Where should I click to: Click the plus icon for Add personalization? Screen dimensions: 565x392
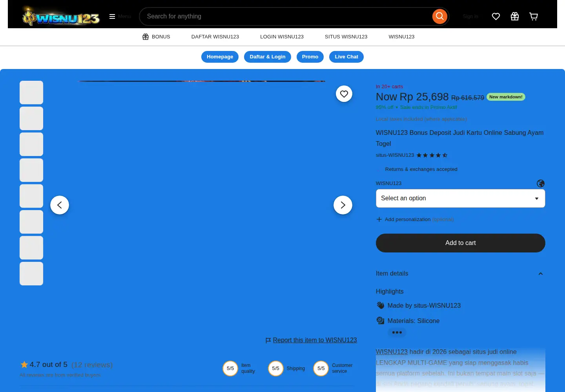coord(379,220)
